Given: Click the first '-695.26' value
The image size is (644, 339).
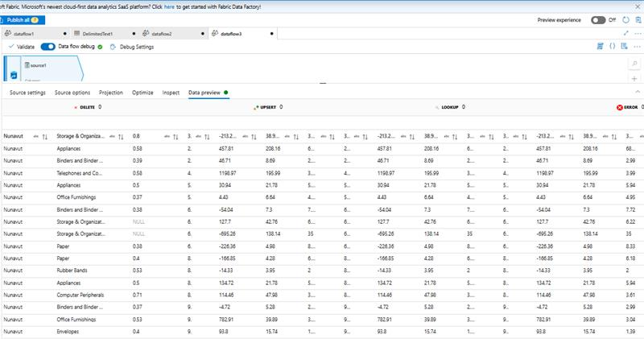Looking at the screenshot, I should tap(227, 234).
